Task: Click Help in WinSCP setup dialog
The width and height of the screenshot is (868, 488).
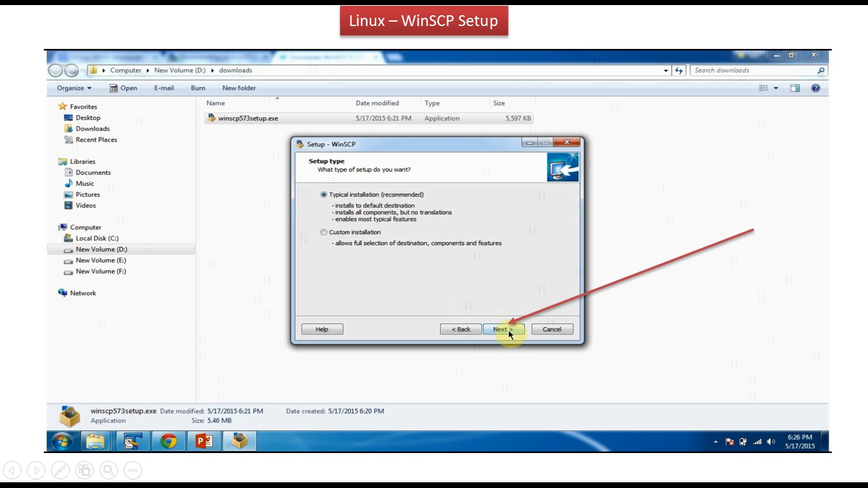Action: click(x=322, y=329)
